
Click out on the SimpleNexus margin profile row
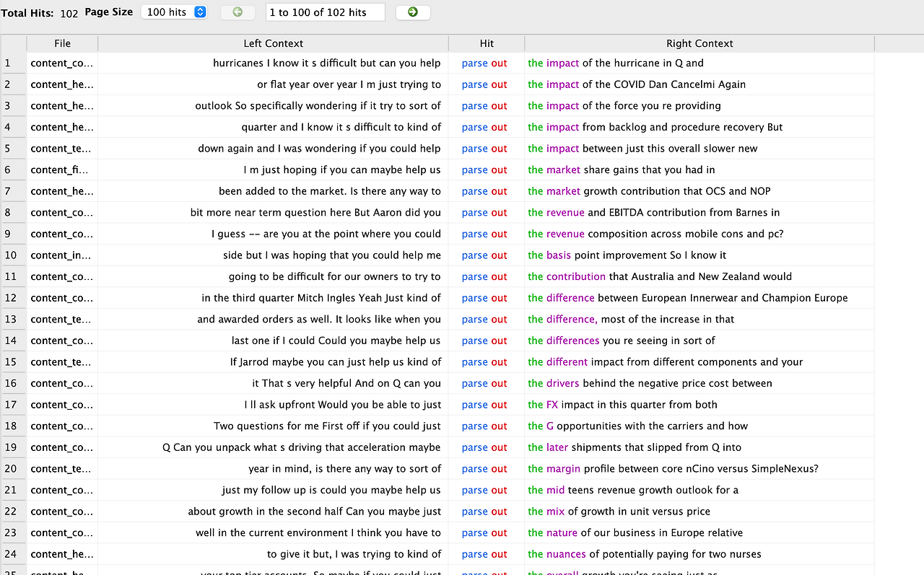[x=498, y=468]
